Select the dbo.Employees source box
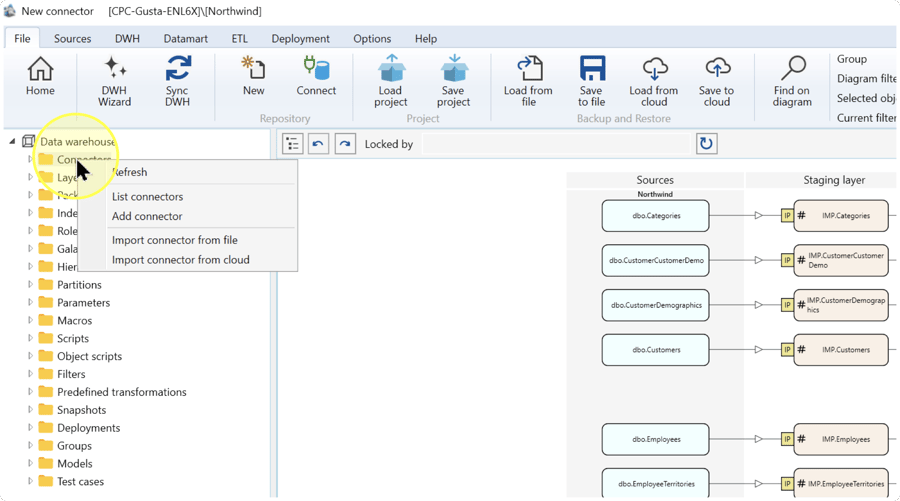The height and width of the screenshot is (501, 900). point(655,439)
